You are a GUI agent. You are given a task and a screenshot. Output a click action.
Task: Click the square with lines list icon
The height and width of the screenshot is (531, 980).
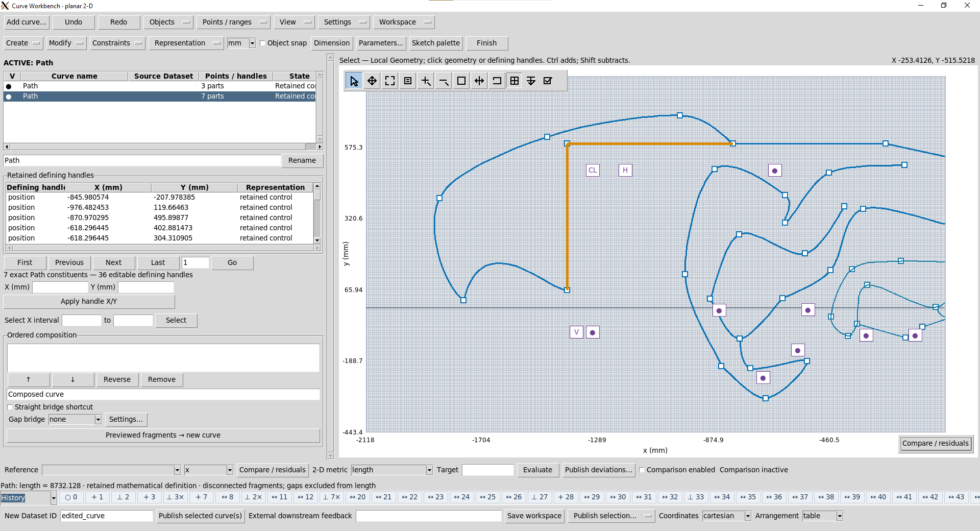coord(408,81)
